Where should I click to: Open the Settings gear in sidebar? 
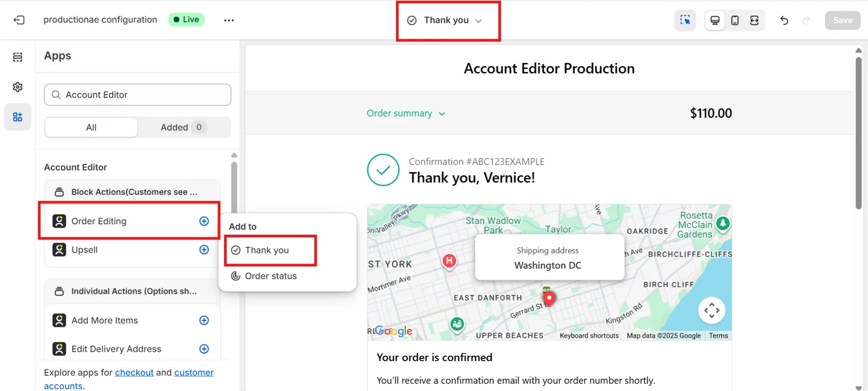click(18, 87)
